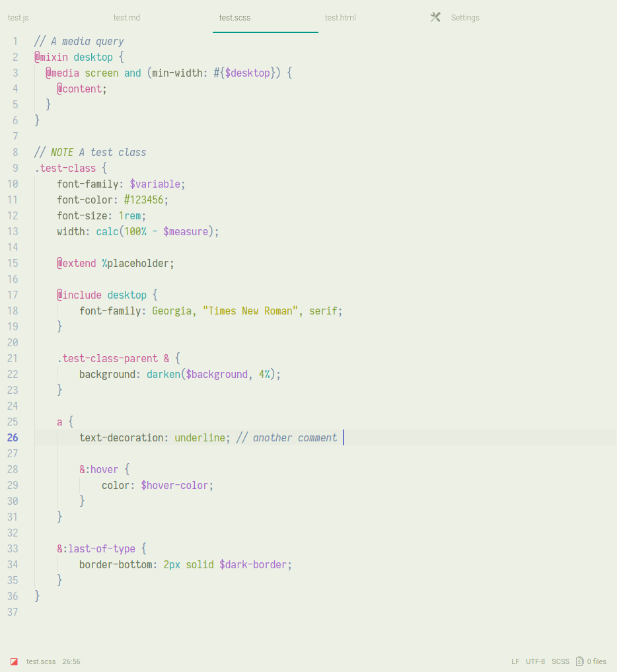This screenshot has width=617, height=672.
Task: Click the 'NOTE' word in comment
Action: 62,152
